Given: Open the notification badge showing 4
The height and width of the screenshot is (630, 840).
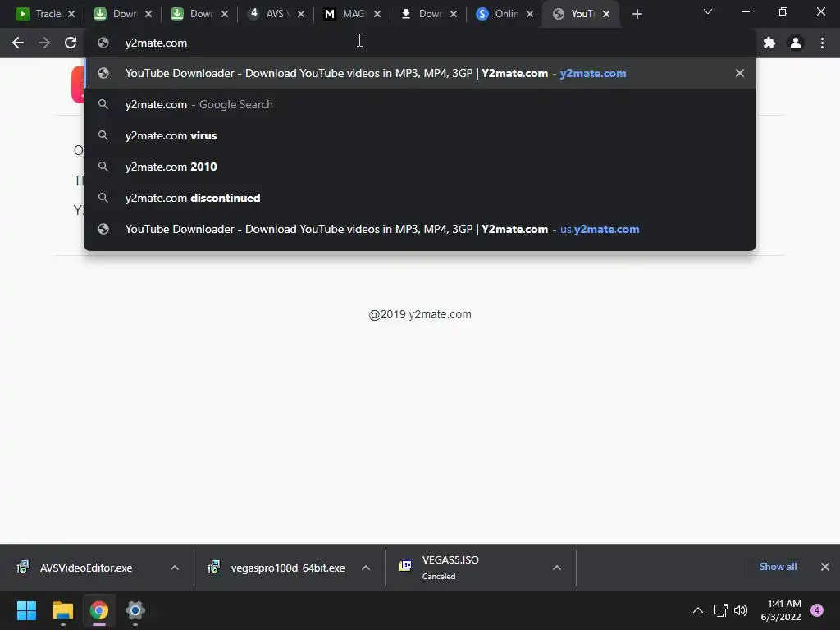Looking at the screenshot, I should tap(817, 610).
